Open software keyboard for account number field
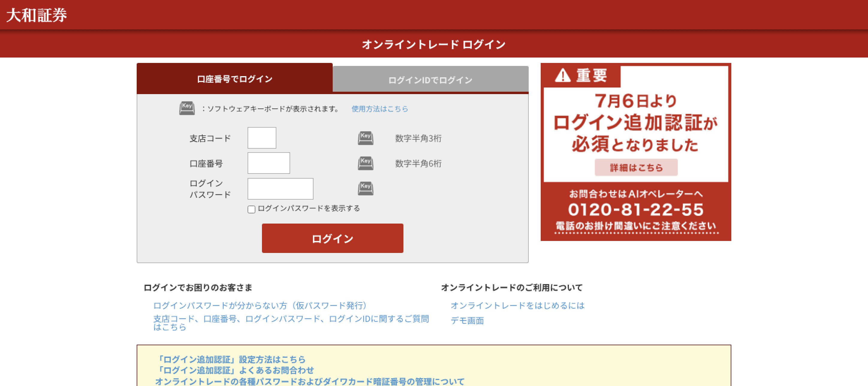868x386 pixels. pyautogui.click(x=365, y=163)
